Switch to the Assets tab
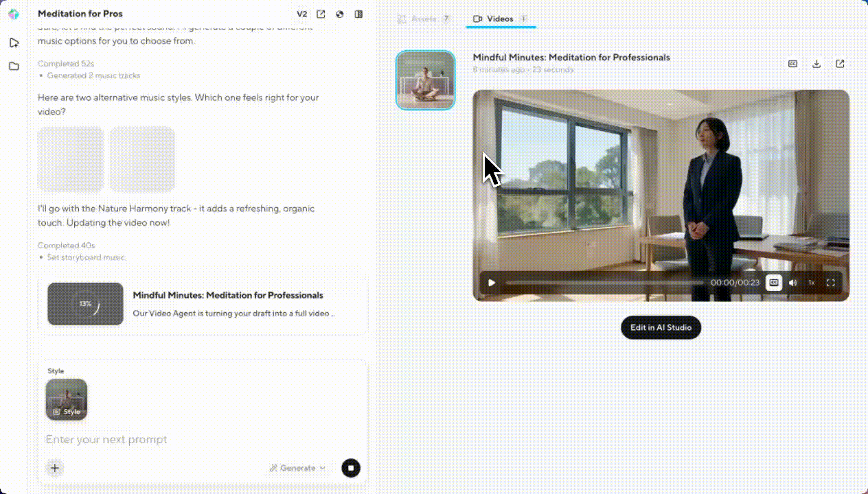 tap(424, 19)
